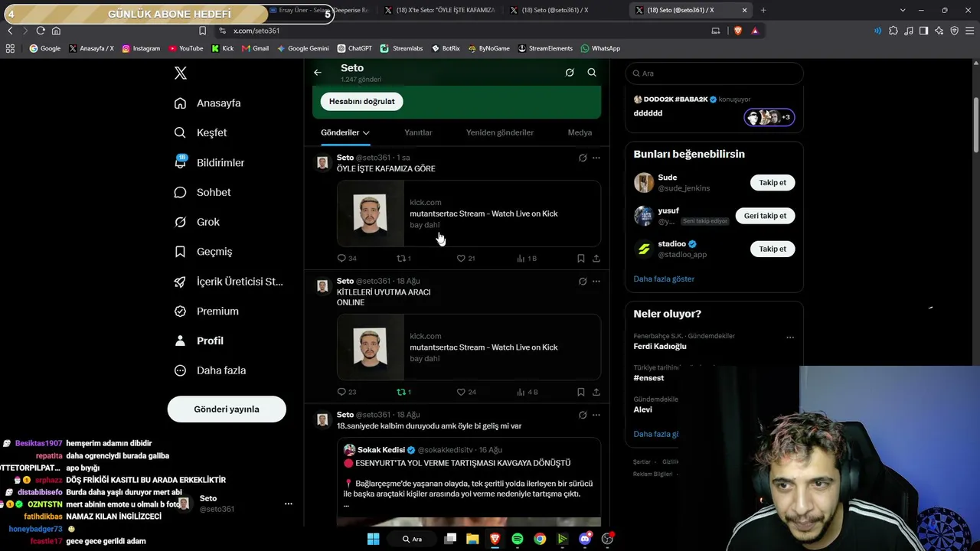The width and height of the screenshot is (980, 551).
Task: Open the quoted Sokak Kedisi post
Action: click(x=469, y=481)
